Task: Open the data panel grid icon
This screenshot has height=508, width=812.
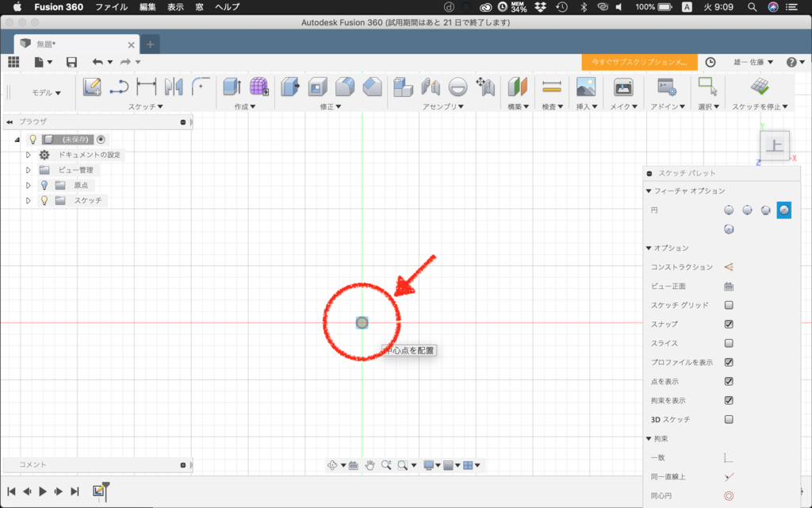Action: point(13,62)
